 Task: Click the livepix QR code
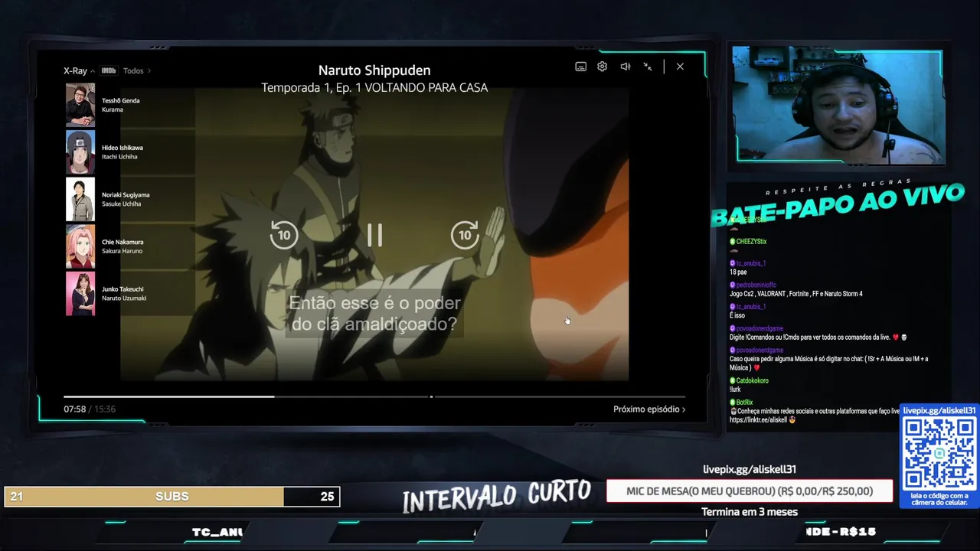pos(939,455)
